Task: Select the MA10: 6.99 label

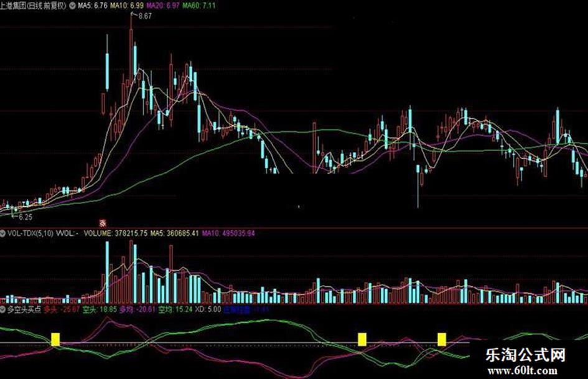Action: click(127, 6)
